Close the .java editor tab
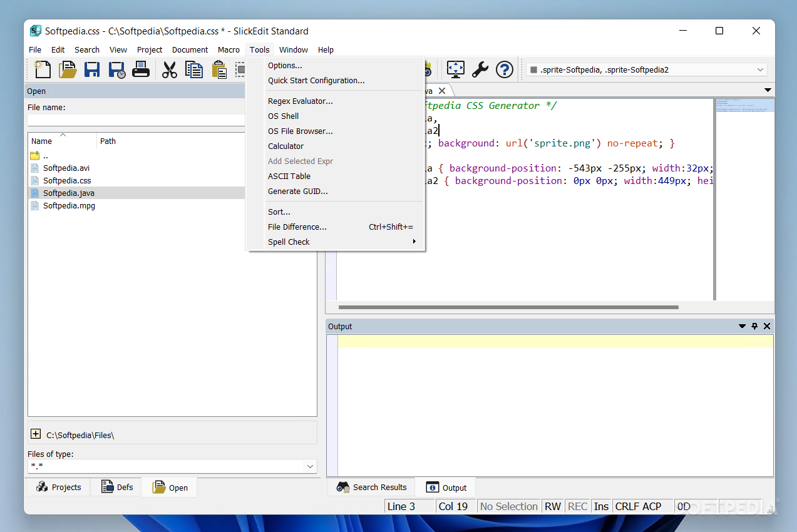Screen dimensions: 797x532 pyautogui.click(x=441, y=91)
